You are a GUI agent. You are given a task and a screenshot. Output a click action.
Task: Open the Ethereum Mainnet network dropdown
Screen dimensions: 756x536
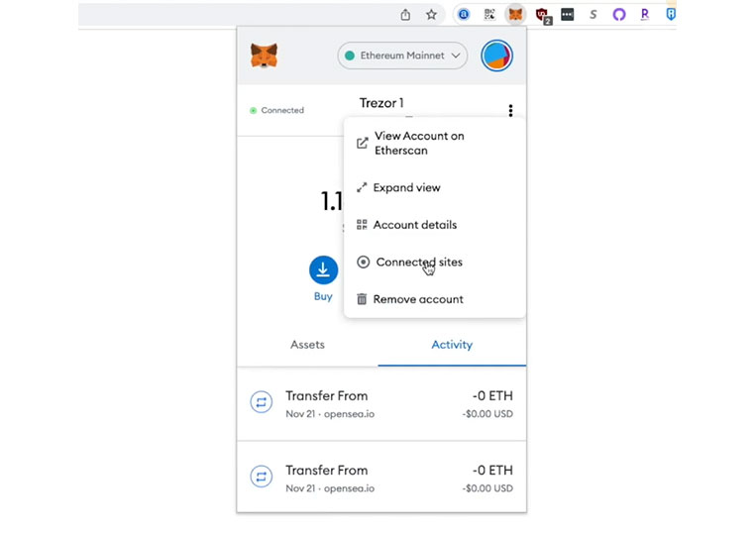(402, 55)
